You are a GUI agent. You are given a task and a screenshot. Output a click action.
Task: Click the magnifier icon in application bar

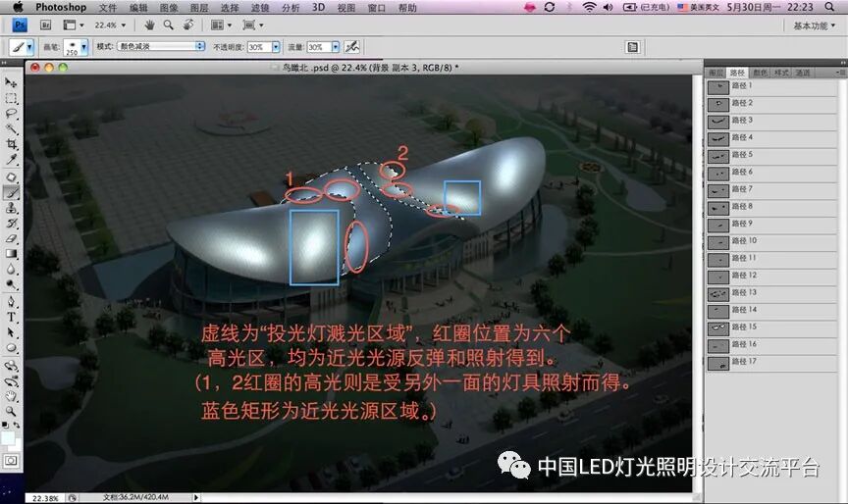coord(169,25)
